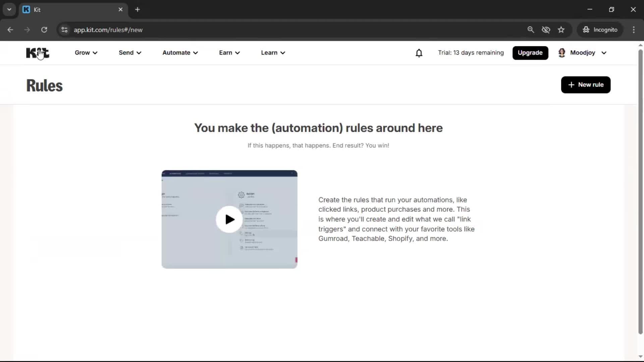Open Chrome's three-dot menu
The width and height of the screenshot is (644, 362).
coord(634,29)
